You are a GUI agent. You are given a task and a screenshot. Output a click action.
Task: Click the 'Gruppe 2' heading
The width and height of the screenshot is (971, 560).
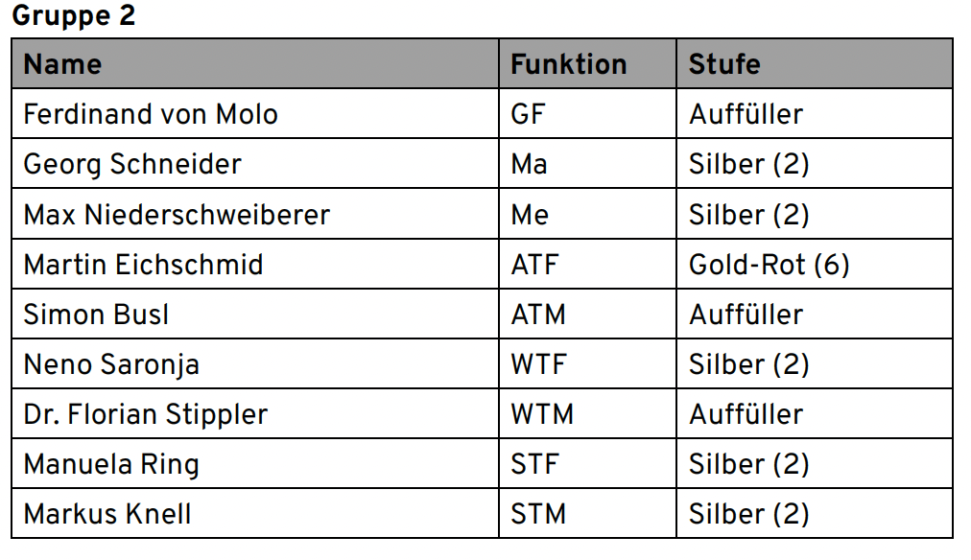[74, 16]
